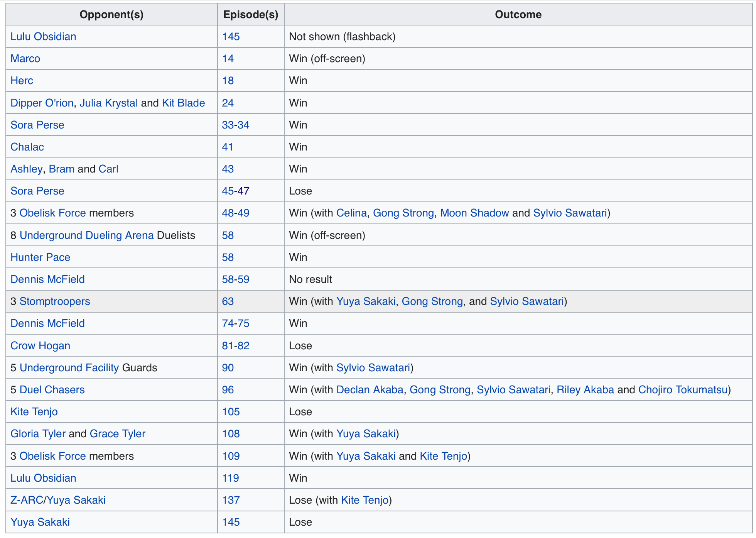756x538 pixels.
Task: Open episode 119 link
Action: point(231,478)
